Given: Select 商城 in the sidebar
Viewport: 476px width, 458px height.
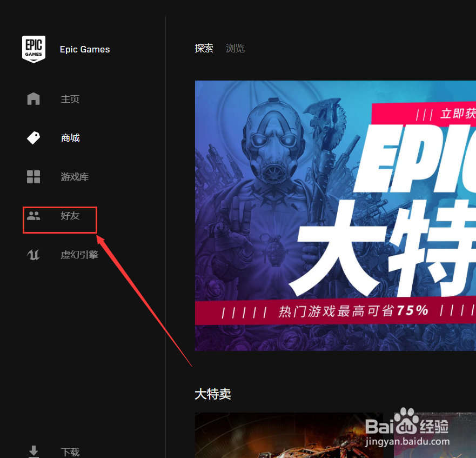Looking at the screenshot, I should [70, 138].
